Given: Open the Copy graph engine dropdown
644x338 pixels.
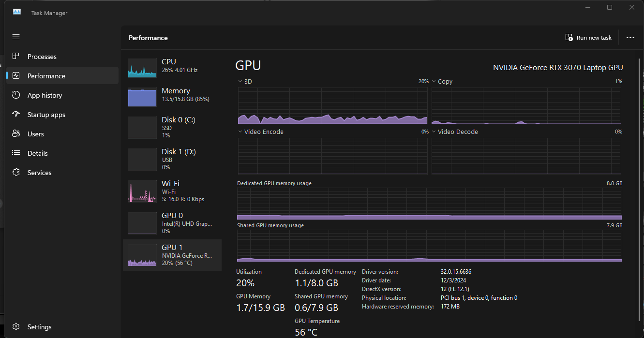Looking at the screenshot, I should pyautogui.click(x=434, y=82).
